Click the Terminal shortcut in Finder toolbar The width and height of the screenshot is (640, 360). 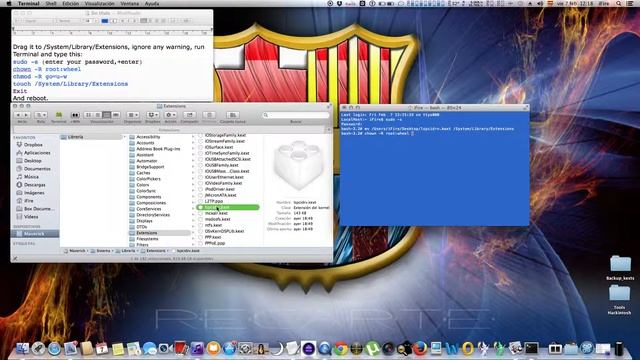pyautogui.click(x=58, y=115)
